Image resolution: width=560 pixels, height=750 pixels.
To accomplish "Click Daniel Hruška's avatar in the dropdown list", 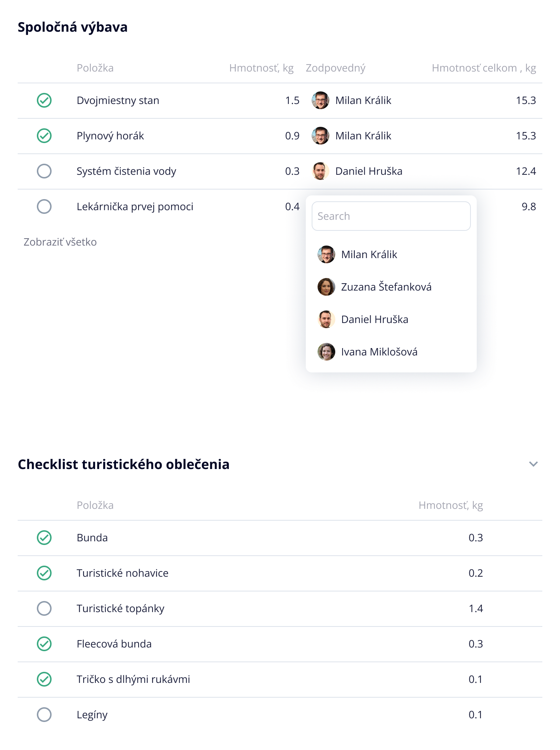I will 326,319.
